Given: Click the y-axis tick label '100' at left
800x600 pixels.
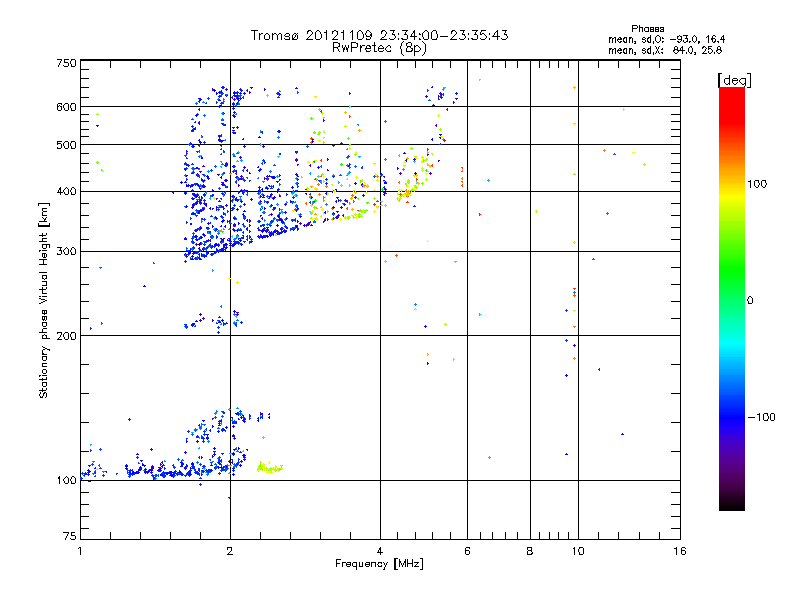Looking at the screenshot, I should click(x=67, y=480).
